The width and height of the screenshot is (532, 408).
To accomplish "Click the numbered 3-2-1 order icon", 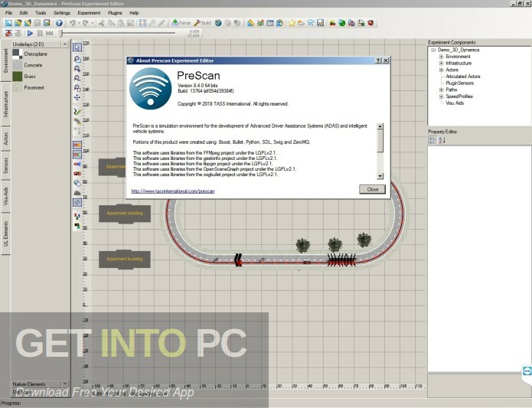I will pos(77,216).
